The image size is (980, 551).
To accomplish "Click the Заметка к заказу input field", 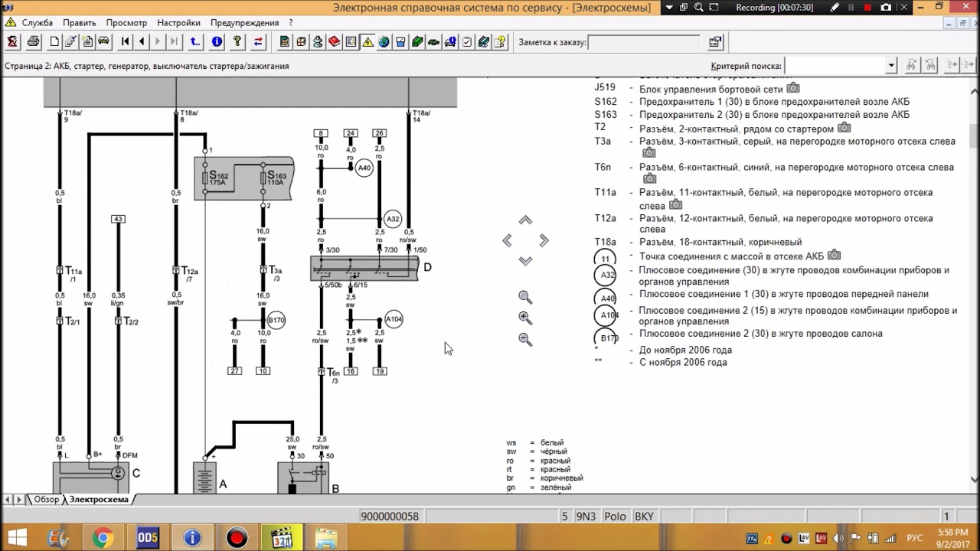I will tap(643, 43).
